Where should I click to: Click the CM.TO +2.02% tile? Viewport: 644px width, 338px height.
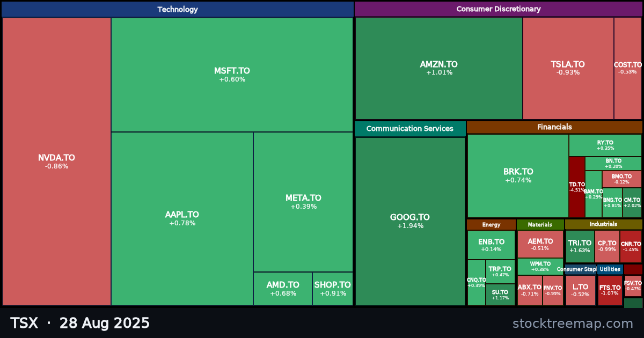[x=632, y=203]
